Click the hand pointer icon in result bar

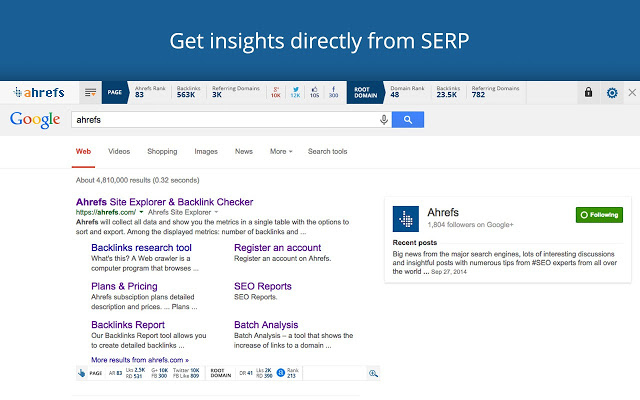[x=82, y=373]
